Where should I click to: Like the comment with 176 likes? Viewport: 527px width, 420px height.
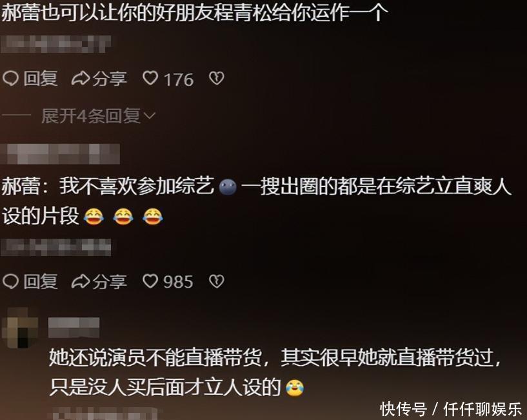(150, 78)
